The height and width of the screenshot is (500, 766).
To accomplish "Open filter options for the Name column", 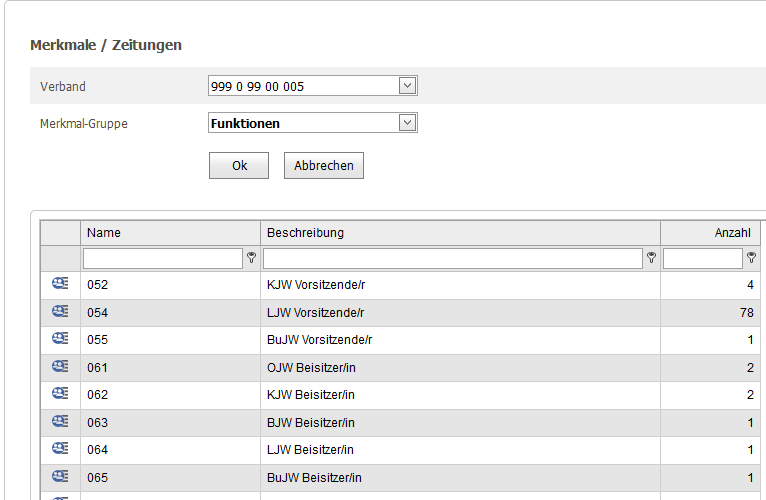I will pos(251,258).
